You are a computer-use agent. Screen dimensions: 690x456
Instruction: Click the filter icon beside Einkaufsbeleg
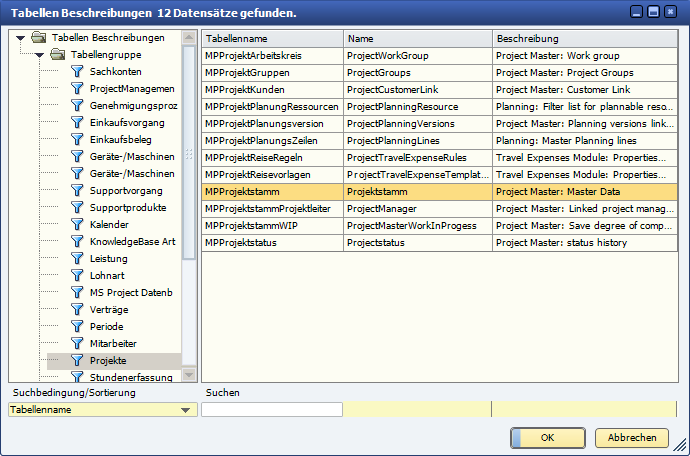[x=77, y=140]
